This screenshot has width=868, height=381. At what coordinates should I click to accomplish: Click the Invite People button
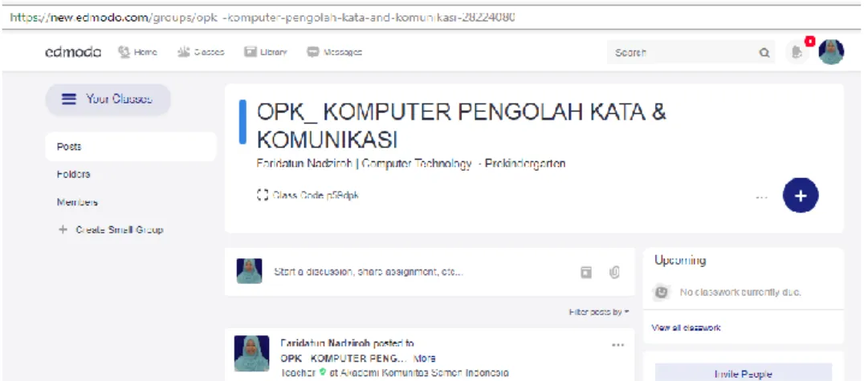pyautogui.click(x=744, y=371)
